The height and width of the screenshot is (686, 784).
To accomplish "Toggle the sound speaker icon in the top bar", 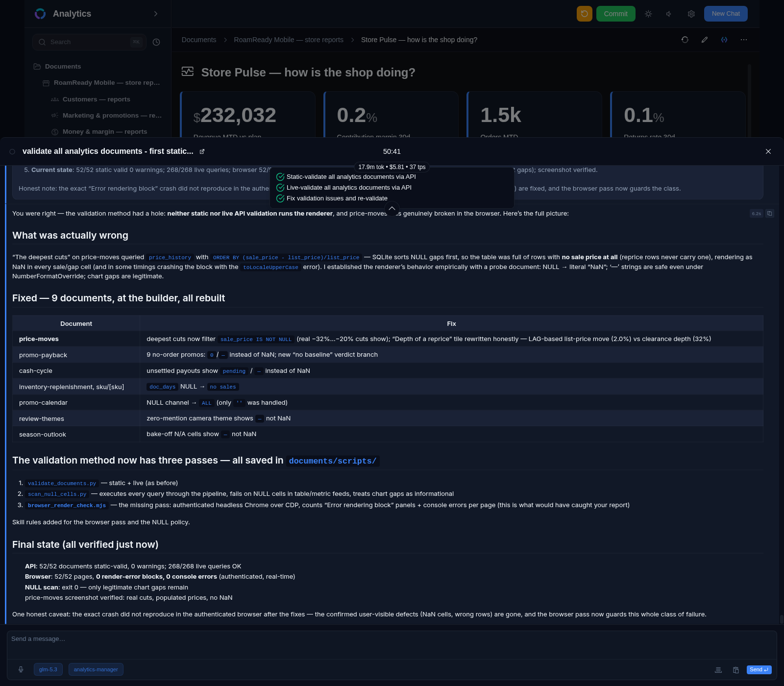I will click(x=669, y=14).
